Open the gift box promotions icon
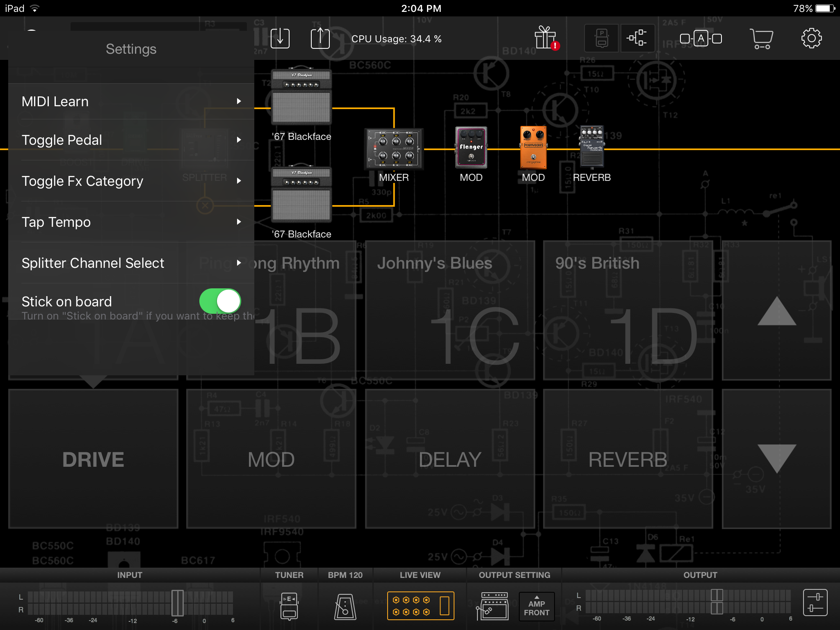 point(546,38)
